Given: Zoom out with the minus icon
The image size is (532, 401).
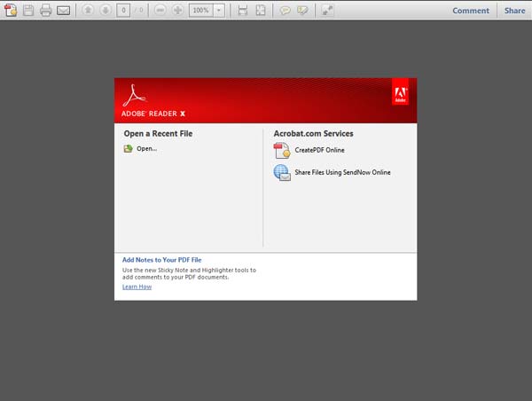Looking at the screenshot, I should pos(160,10).
